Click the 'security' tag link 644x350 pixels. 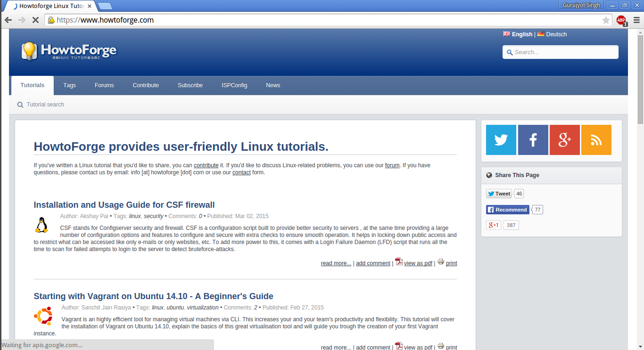pos(154,216)
